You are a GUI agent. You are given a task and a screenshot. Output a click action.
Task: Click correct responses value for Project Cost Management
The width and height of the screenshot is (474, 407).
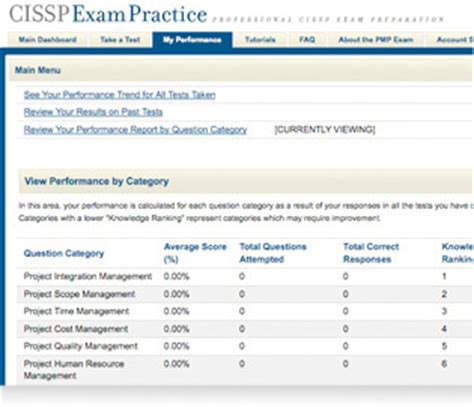(x=346, y=329)
